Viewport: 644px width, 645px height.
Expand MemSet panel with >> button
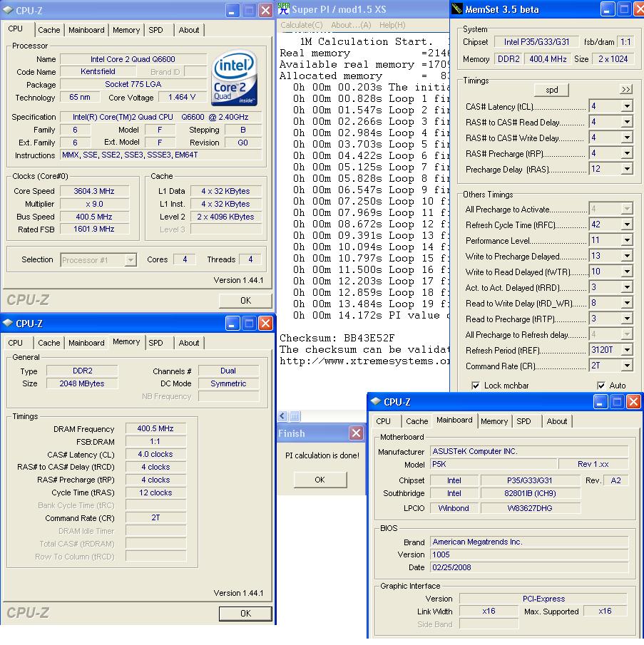click(x=626, y=89)
